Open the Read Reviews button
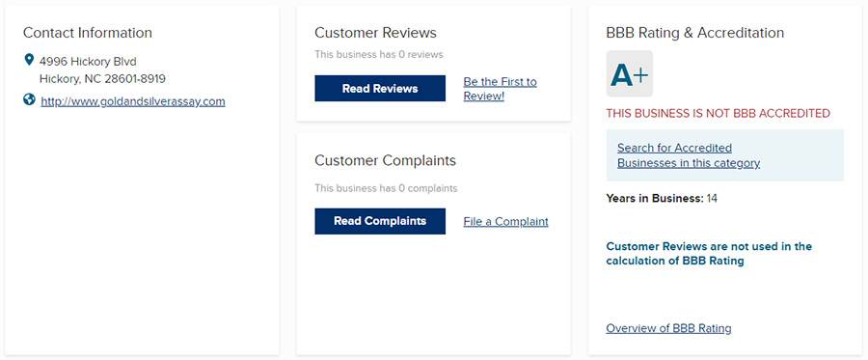The height and width of the screenshot is (360, 868). (x=380, y=89)
